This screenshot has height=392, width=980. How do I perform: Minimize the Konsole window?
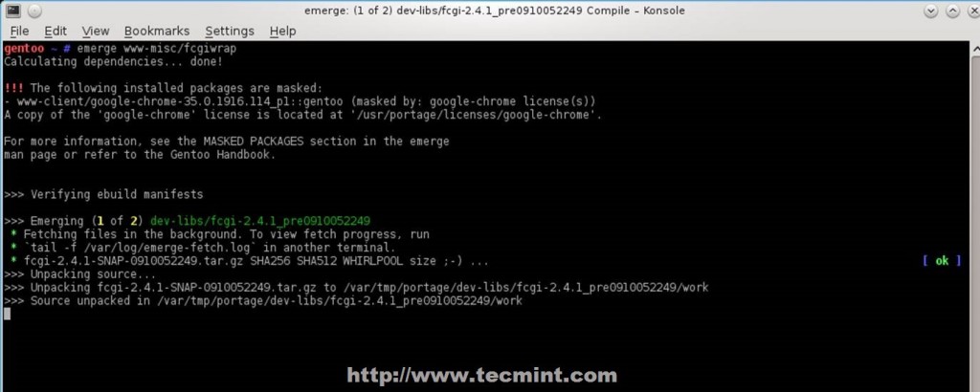point(930,11)
